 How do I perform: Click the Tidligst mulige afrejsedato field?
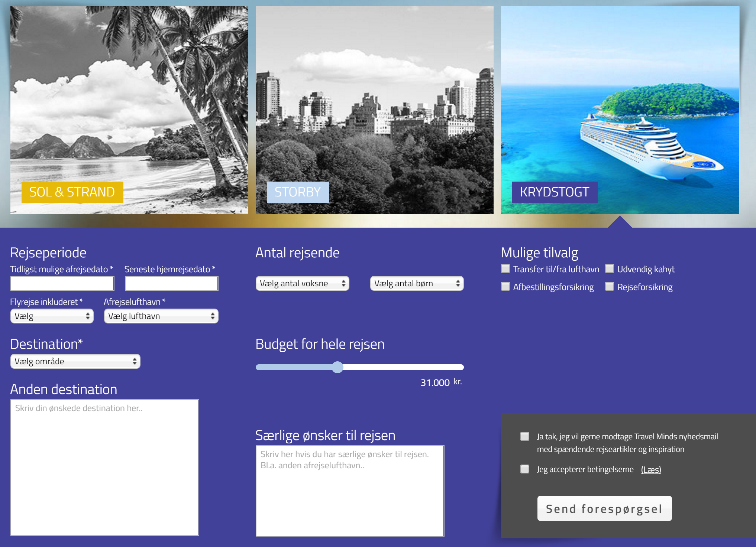point(62,283)
